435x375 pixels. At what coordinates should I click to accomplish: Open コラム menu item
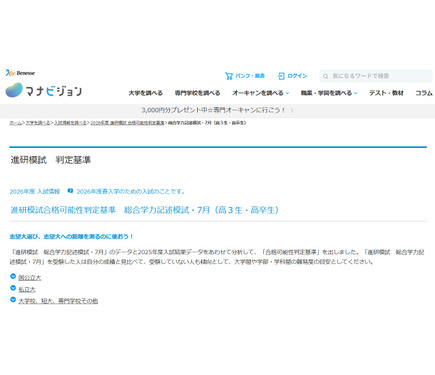click(424, 93)
